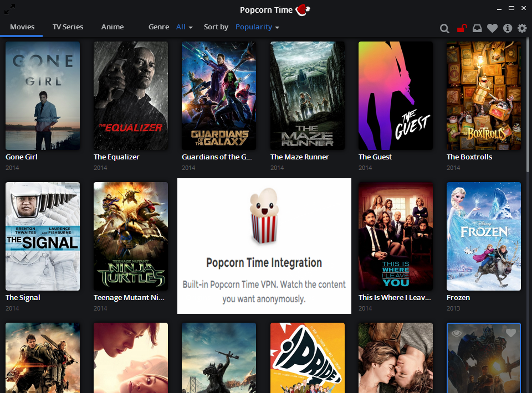Select the poster of couple lying on grass
The image size is (532, 393).
point(396,358)
